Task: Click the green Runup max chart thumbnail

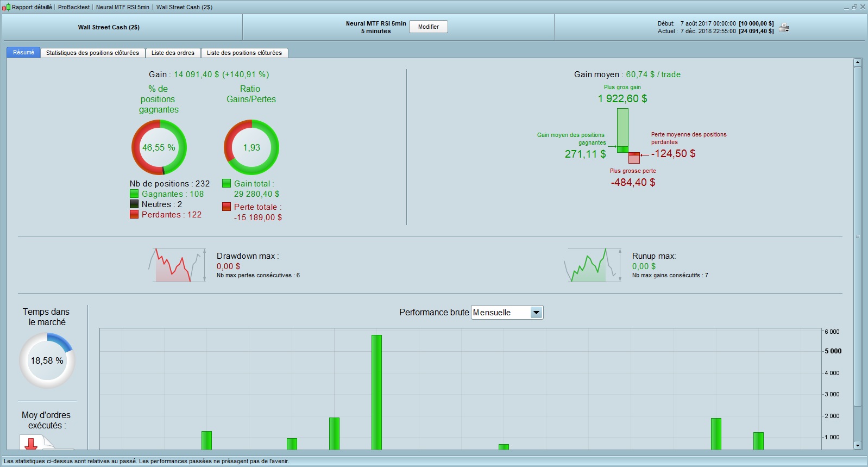Action: [x=593, y=265]
